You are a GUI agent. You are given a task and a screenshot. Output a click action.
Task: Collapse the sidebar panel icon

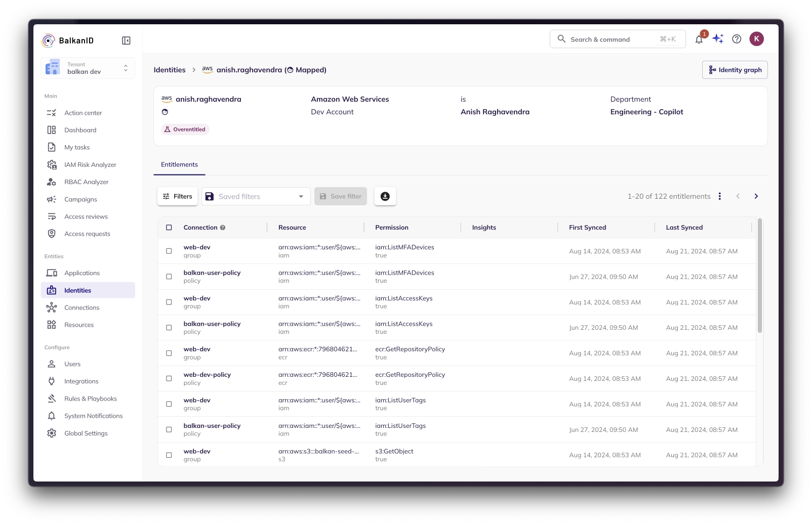[x=126, y=40]
